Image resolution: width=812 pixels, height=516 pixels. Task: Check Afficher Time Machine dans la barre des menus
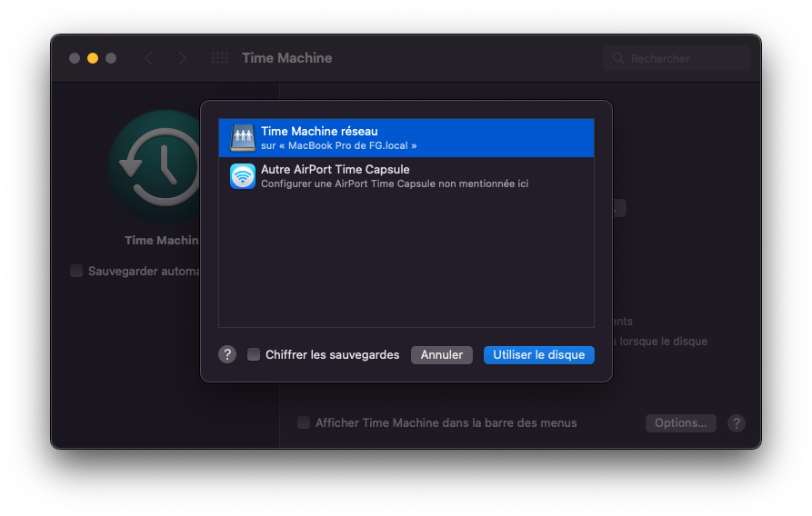304,422
